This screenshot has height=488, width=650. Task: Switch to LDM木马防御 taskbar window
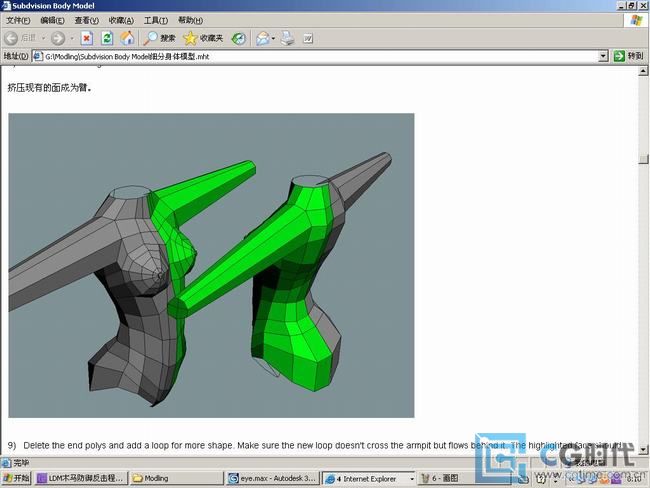[x=81, y=478]
